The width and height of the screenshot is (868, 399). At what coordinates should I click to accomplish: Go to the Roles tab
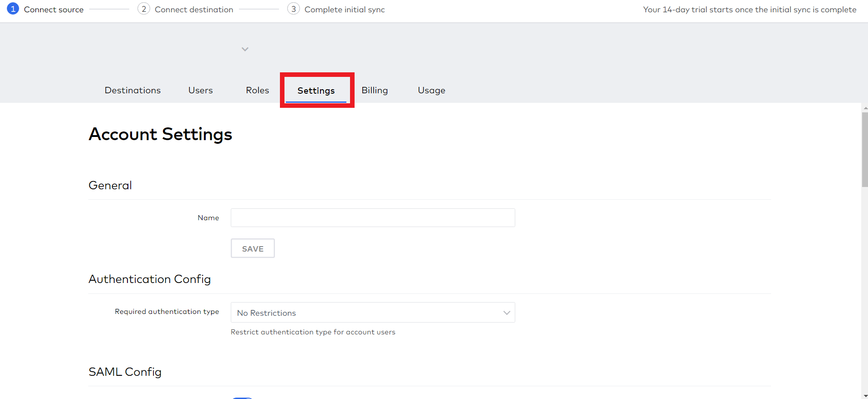coord(257,91)
